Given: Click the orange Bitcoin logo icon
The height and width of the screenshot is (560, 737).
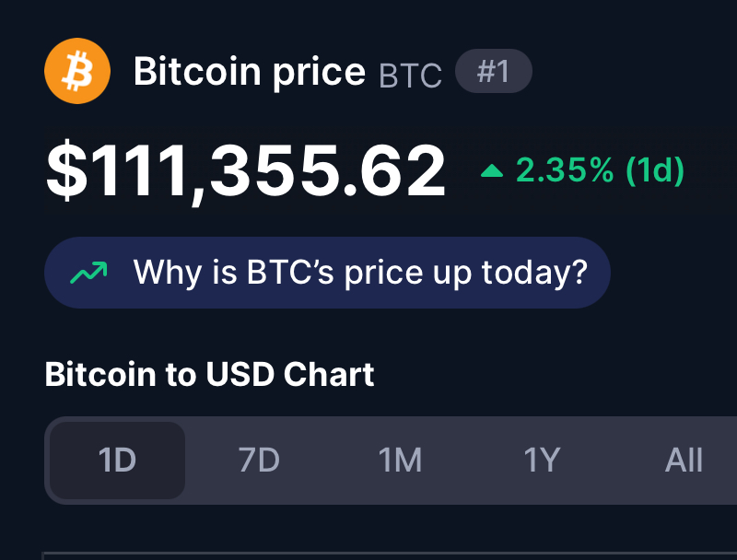Looking at the screenshot, I should tap(77, 71).
